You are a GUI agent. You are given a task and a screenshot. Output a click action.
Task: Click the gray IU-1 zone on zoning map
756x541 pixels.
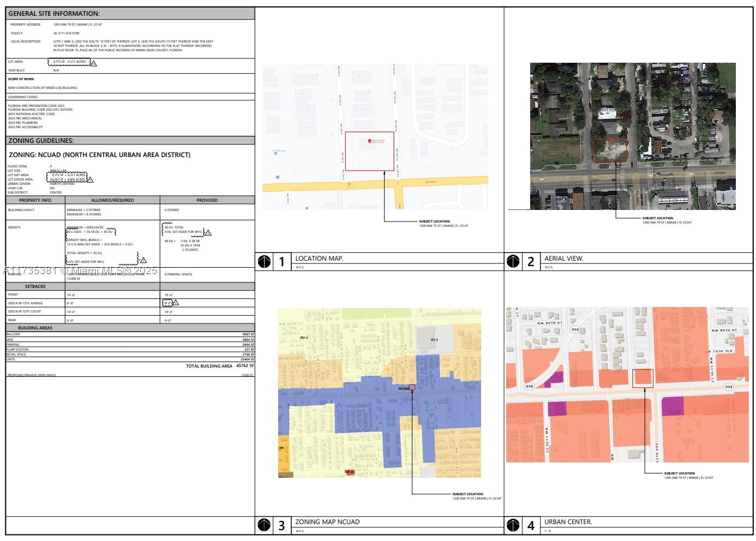[434, 340]
